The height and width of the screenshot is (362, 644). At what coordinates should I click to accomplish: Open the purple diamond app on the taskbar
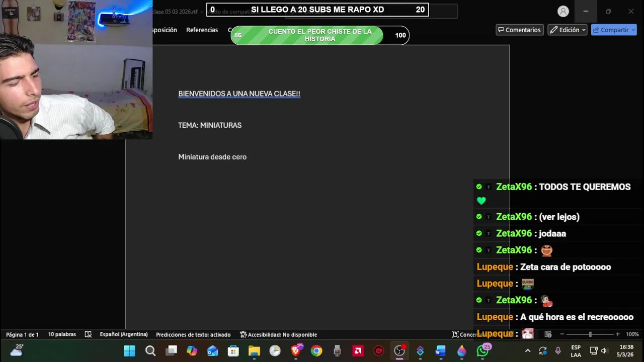tap(420, 351)
